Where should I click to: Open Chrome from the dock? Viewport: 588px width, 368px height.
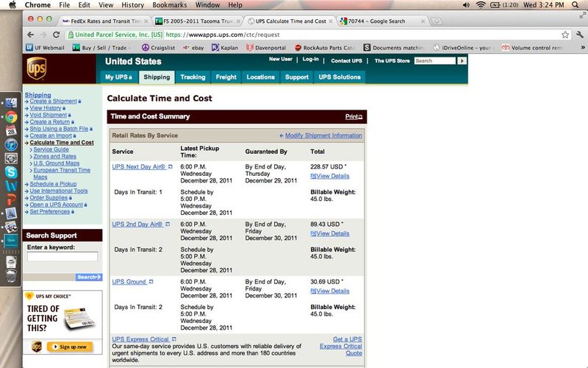tap(11, 117)
